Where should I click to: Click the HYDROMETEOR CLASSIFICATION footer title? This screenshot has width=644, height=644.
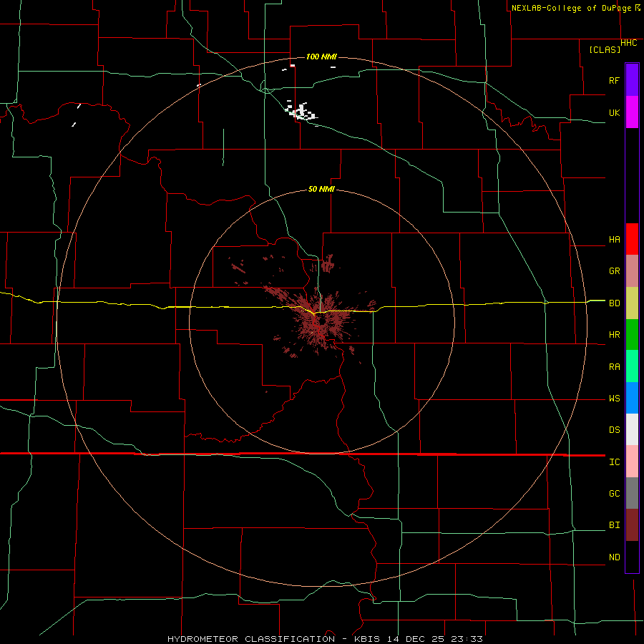click(x=251, y=639)
